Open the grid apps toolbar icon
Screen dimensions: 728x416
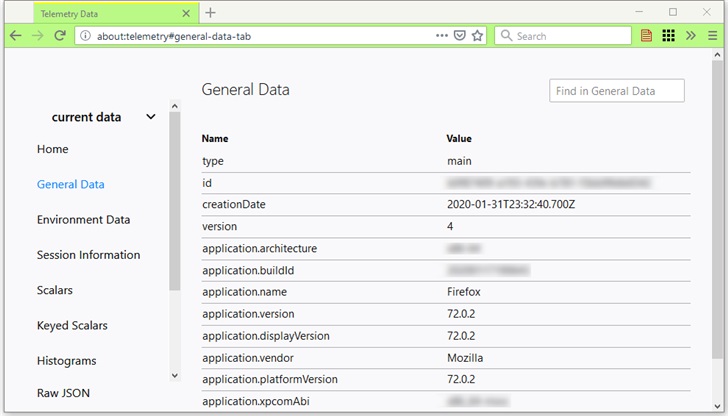(x=669, y=36)
